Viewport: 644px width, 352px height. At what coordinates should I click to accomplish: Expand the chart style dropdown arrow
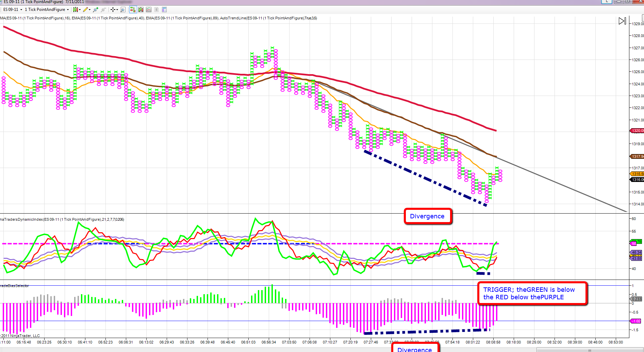[80, 10]
